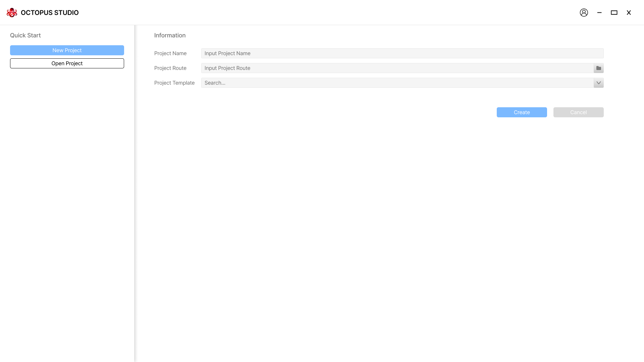Click the Project Name label
Image resolution: width=644 pixels, height=362 pixels.
[170, 53]
